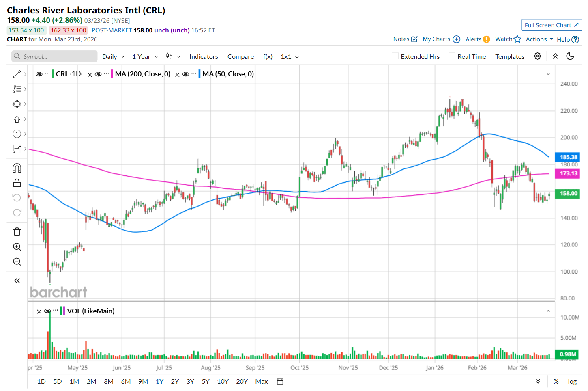Enable the Extended Hrs checkbox
Viewport: 588px width, 391px height.
point(395,56)
